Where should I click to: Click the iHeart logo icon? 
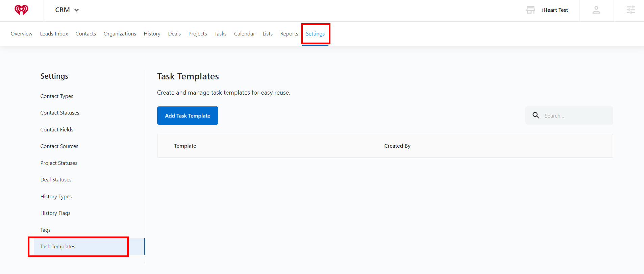(21, 10)
